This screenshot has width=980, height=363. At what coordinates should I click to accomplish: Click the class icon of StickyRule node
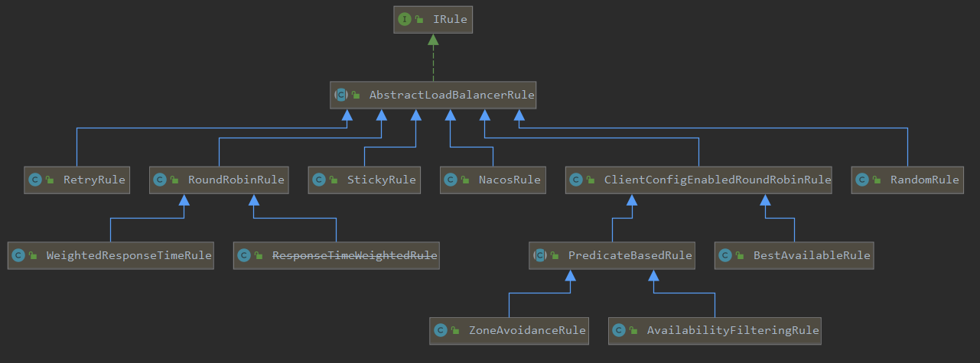319,180
